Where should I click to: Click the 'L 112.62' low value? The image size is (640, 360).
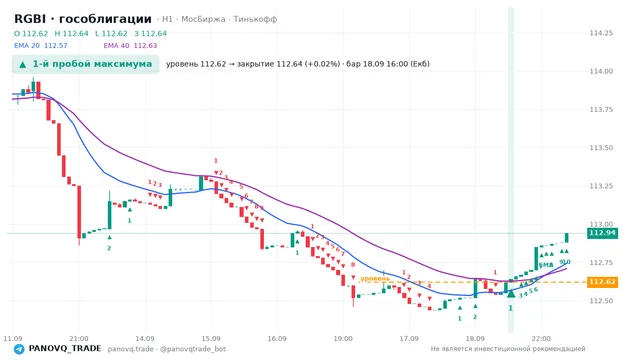coord(111,33)
